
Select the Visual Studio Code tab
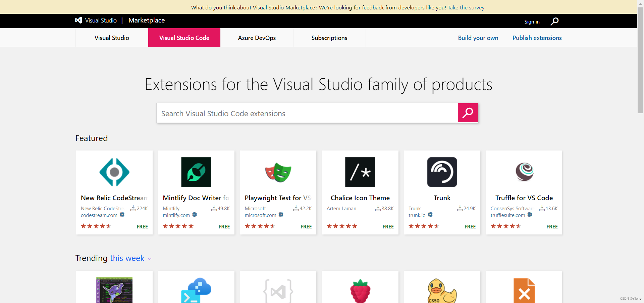pos(184,38)
